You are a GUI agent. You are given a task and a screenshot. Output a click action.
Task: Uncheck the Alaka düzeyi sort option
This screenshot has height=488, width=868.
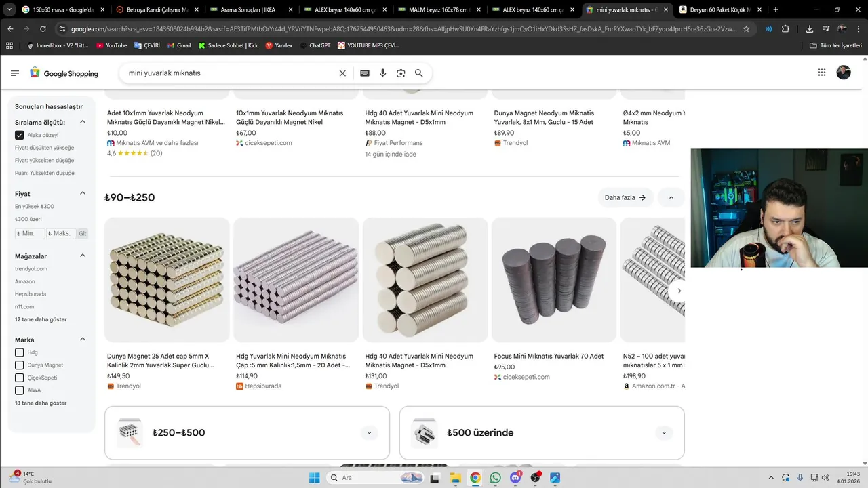20,135
